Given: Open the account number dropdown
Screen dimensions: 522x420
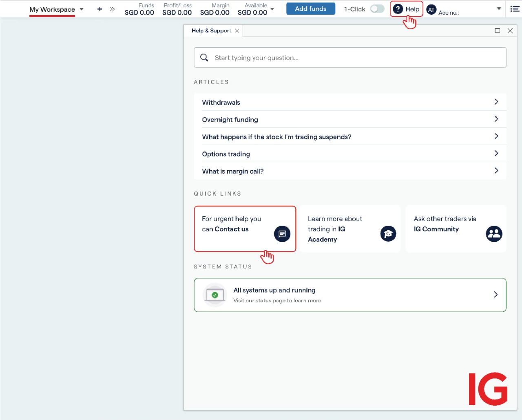Looking at the screenshot, I should (x=499, y=9).
